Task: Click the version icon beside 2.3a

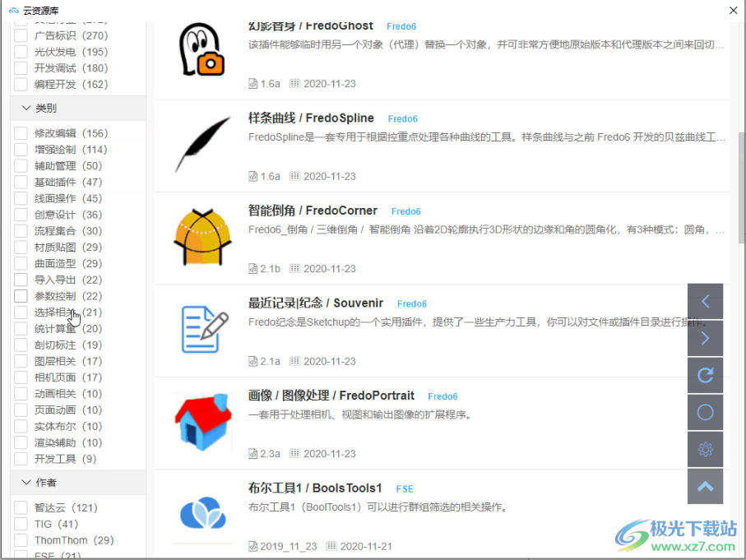Action: (253, 454)
